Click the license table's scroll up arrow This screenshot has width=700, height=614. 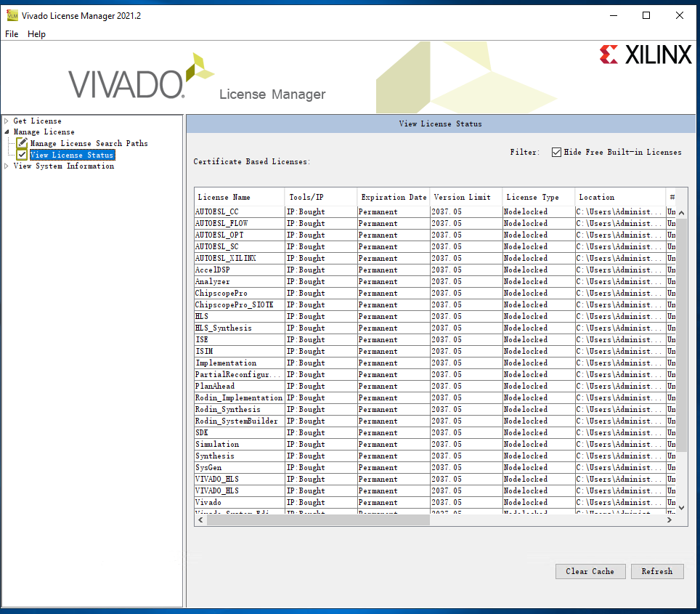[682, 213]
